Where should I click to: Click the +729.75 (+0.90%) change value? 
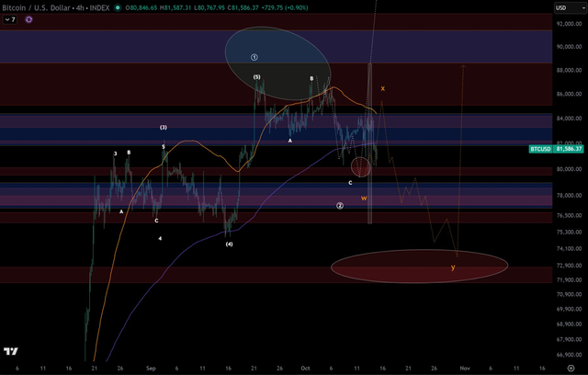click(286, 7)
